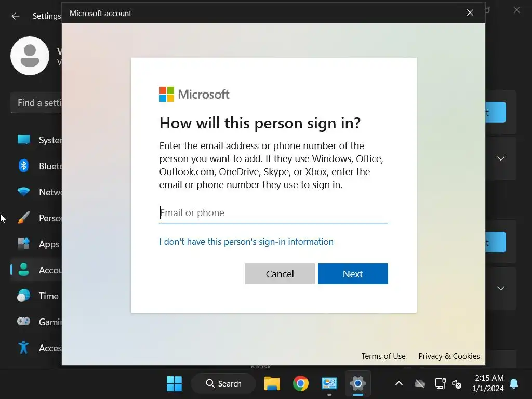
Task: Click the OneDrive cloud tray icon
Action: click(420, 384)
